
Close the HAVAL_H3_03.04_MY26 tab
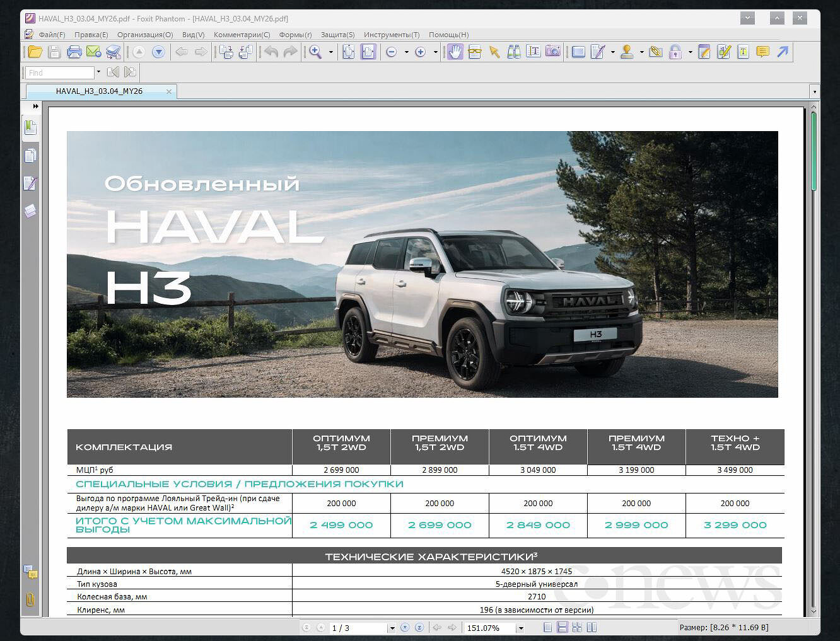click(x=168, y=91)
